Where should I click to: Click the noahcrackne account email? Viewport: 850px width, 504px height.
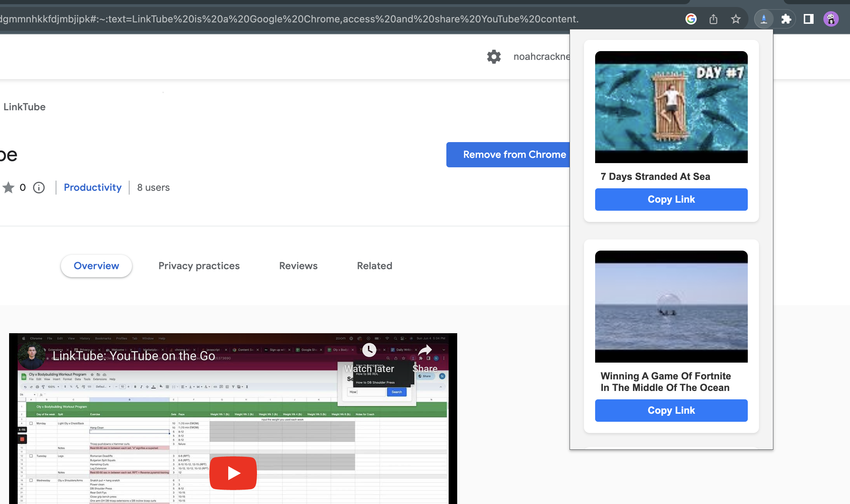tap(542, 57)
